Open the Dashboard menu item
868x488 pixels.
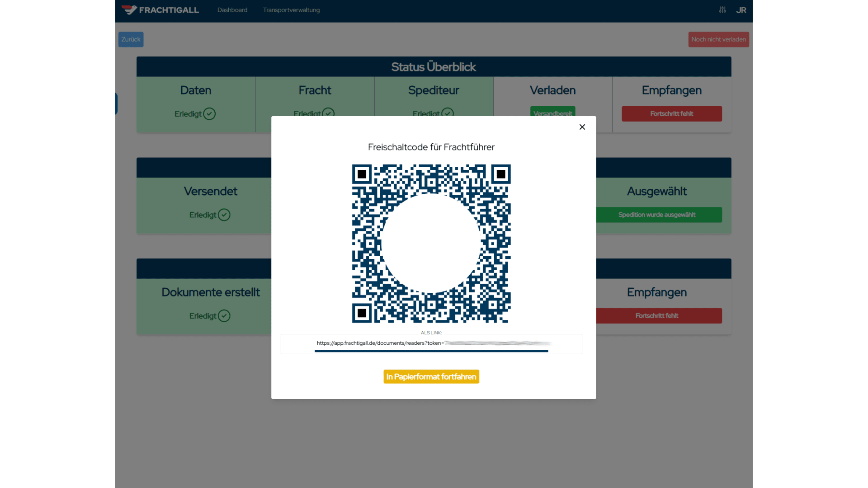tap(232, 10)
